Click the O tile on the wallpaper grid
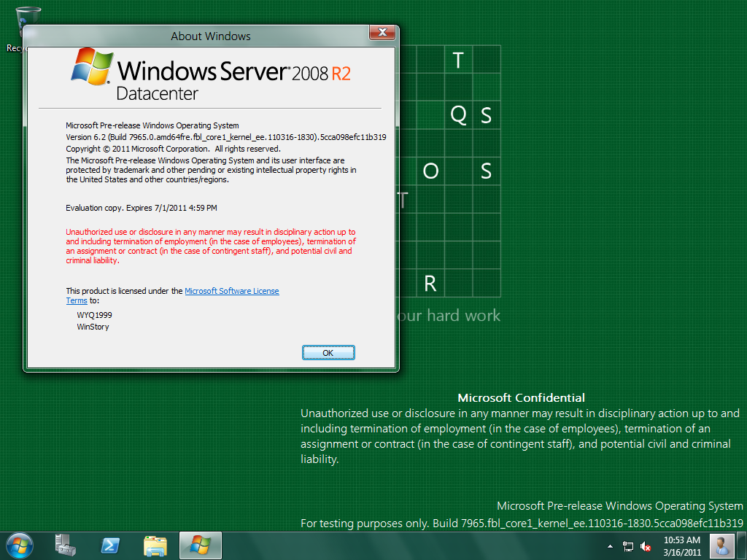The width and height of the screenshot is (747, 560). 430,171
